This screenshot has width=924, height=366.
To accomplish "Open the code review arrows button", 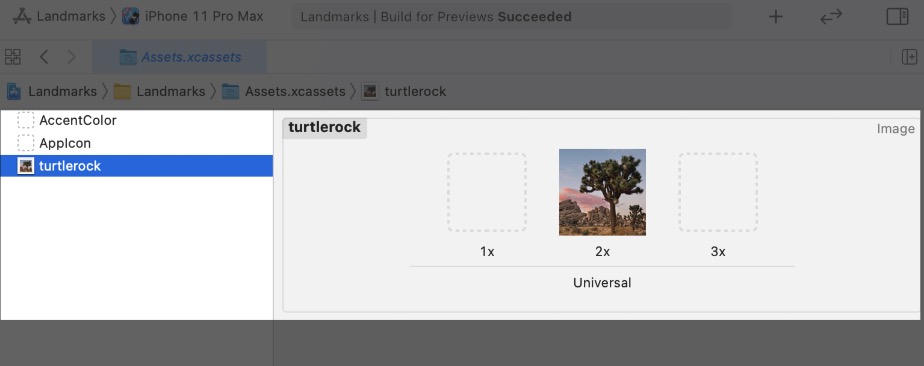I will [x=831, y=17].
